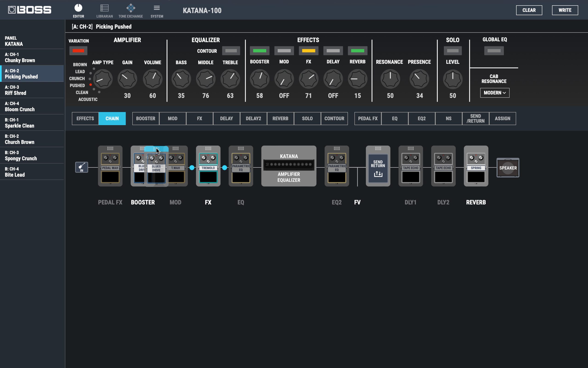Select the Spring reverb pedal
The width and height of the screenshot is (588, 368).
(476, 166)
